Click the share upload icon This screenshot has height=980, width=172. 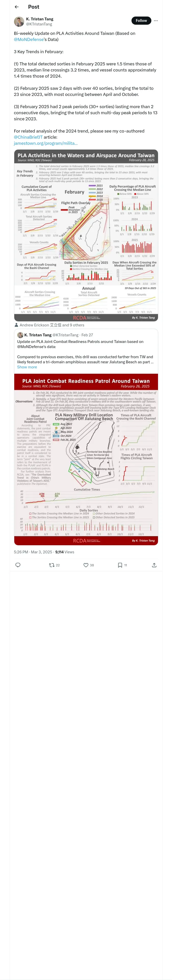point(154,565)
